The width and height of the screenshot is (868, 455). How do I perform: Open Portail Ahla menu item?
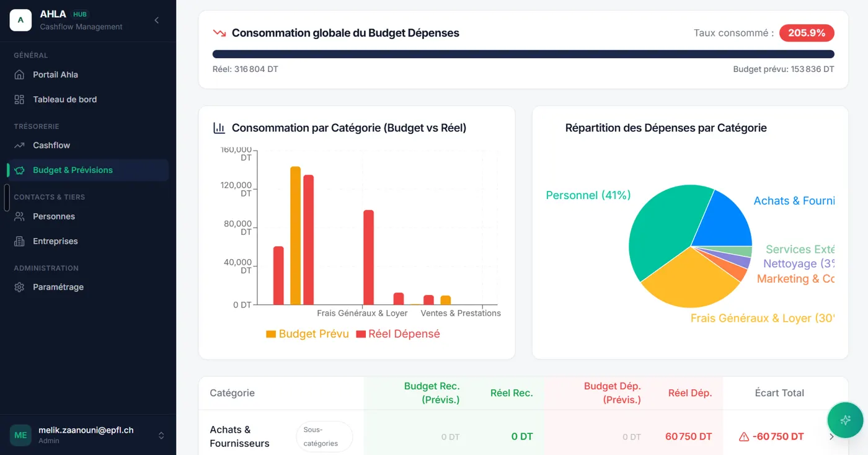coord(88,74)
